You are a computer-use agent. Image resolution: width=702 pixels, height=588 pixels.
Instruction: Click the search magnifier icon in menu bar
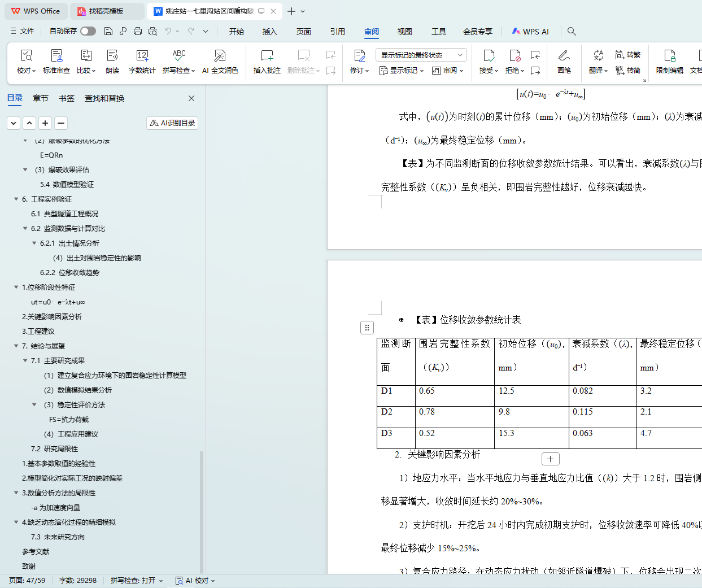click(572, 32)
